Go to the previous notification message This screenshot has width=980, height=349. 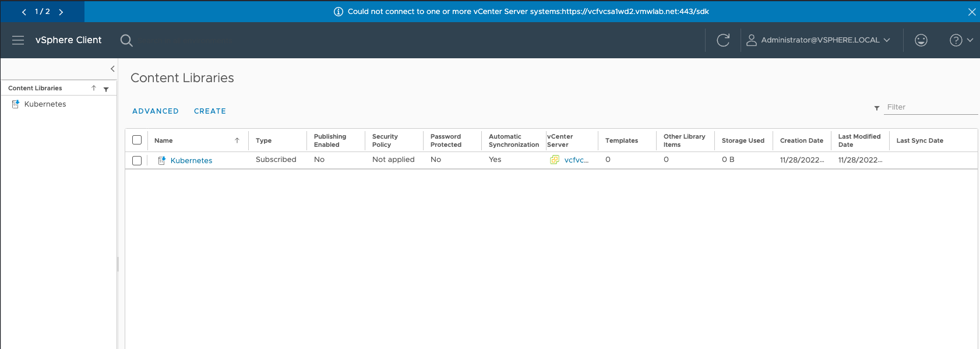tap(24, 12)
